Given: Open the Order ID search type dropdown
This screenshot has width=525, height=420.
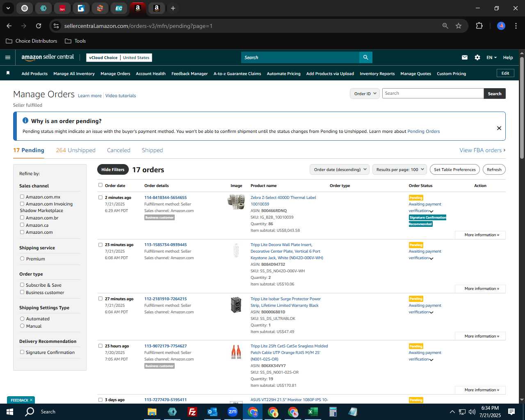Looking at the screenshot, I should pyautogui.click(x=365, y=94).
